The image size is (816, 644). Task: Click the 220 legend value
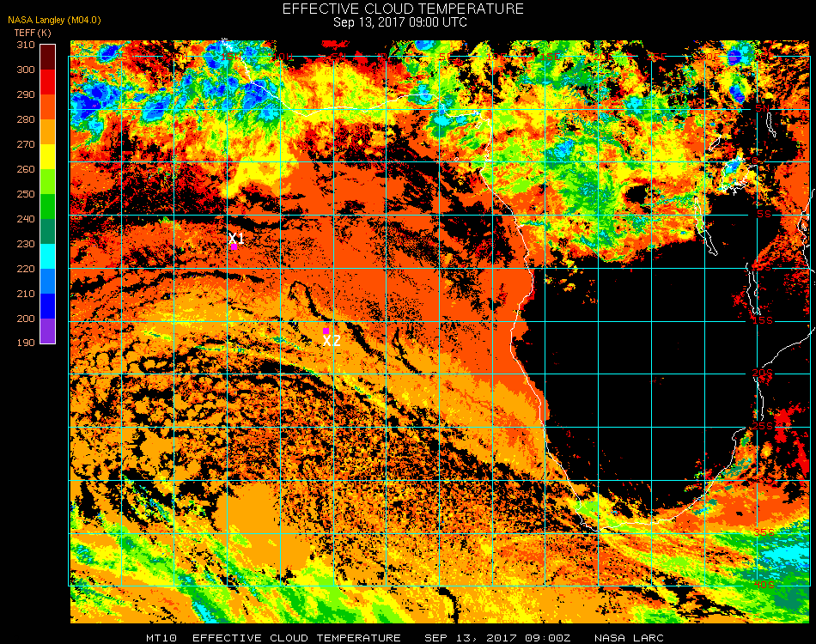[x=26, y=269]
